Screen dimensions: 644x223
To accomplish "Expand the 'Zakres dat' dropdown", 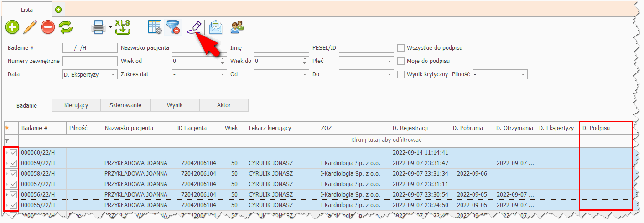I will coord(199,74).
